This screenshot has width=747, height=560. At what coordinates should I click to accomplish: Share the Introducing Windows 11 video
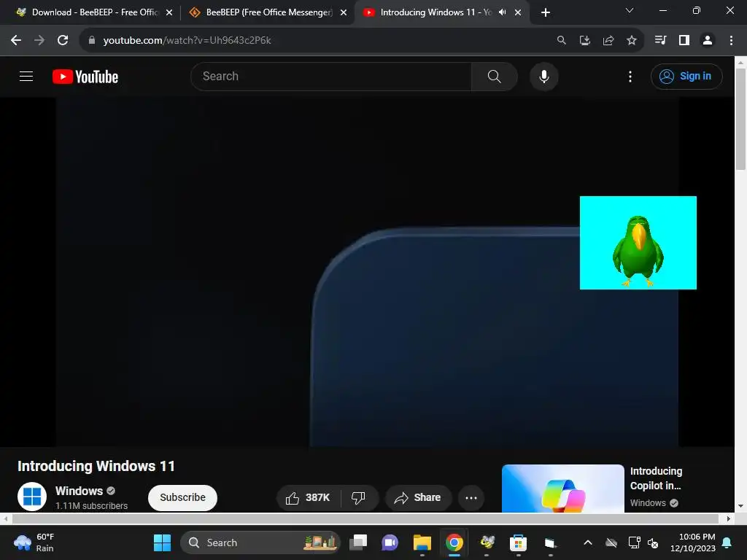[x=418, y=497]
